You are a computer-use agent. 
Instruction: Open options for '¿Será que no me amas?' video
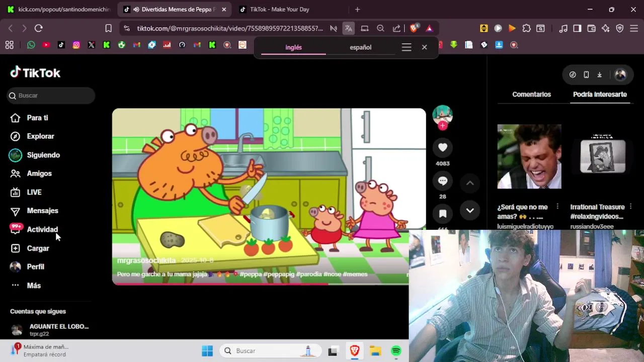click(x=557, y=207)
